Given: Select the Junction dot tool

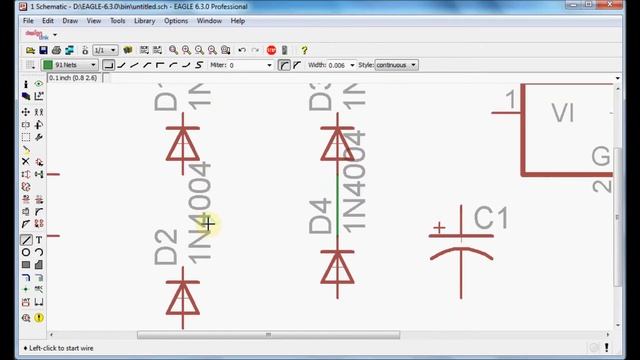Looking at the screenshot, I should 26,289.
